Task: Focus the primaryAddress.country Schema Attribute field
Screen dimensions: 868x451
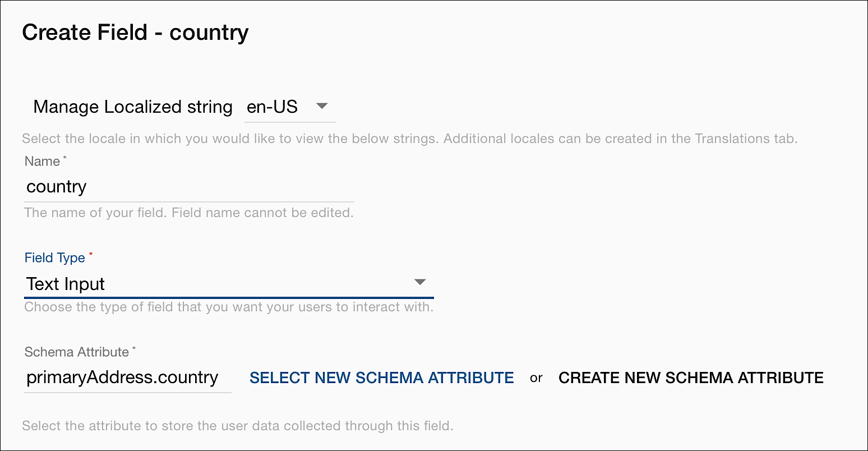Action: (127, 378)
